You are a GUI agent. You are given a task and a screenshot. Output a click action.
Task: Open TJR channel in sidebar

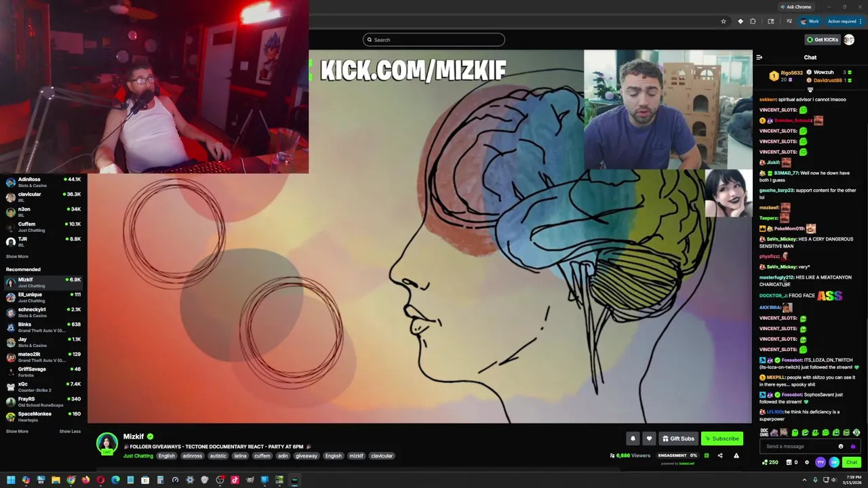pos(43,242)
